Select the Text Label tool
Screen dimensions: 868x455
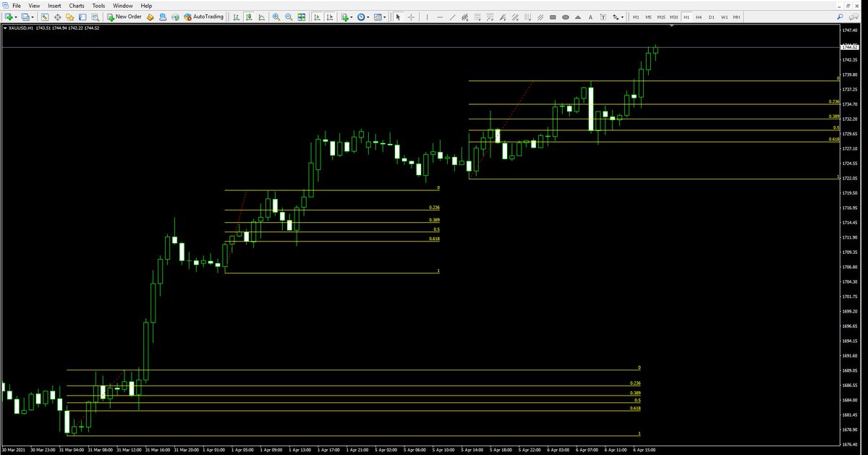tap(603, 17)
